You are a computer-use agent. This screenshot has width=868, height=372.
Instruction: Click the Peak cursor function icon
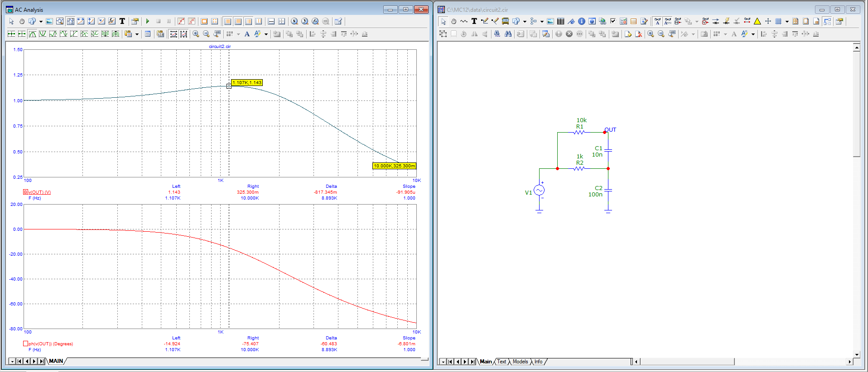[32, 34]
